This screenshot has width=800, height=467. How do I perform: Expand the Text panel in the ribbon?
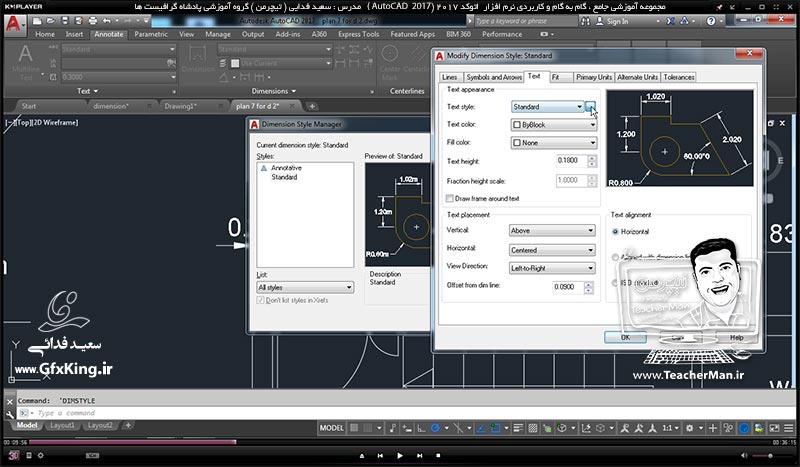click(87, 91)
